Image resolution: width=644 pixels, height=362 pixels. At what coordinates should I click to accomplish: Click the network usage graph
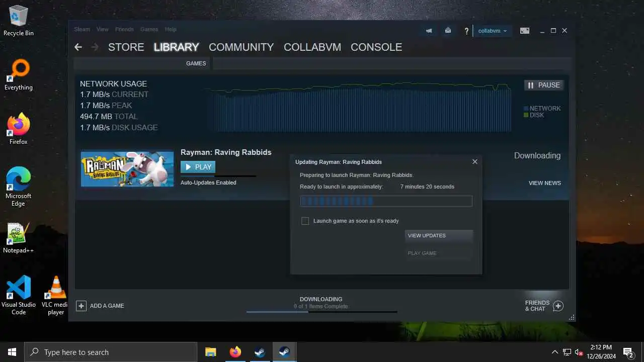point(359,107)
